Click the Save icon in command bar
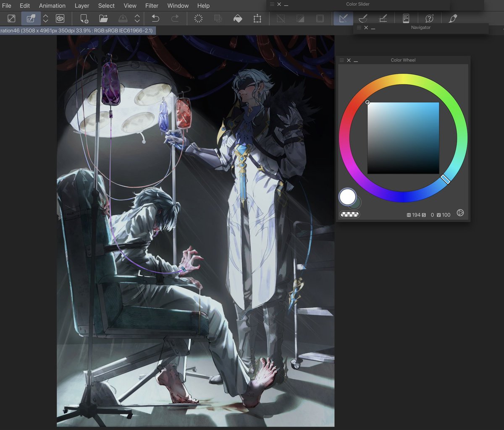The width and height of the screenshot is (504, 430). coord(123,18)
